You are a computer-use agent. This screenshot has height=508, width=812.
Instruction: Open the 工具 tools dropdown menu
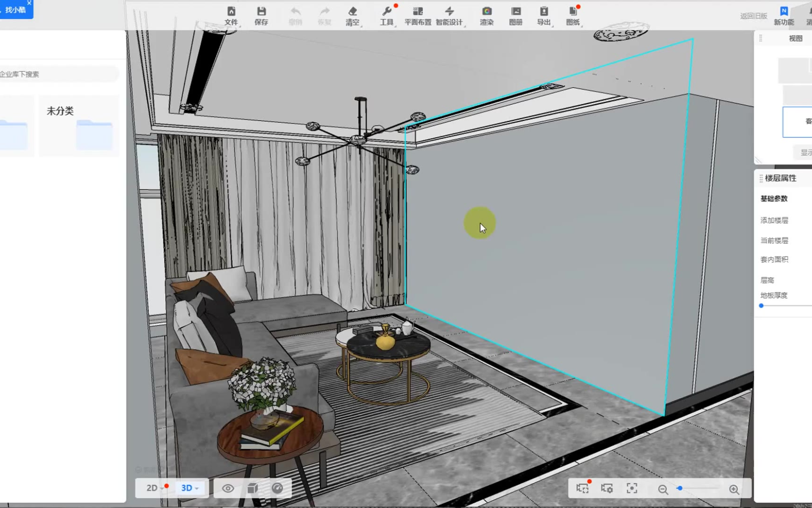click(x=387, y=15)
